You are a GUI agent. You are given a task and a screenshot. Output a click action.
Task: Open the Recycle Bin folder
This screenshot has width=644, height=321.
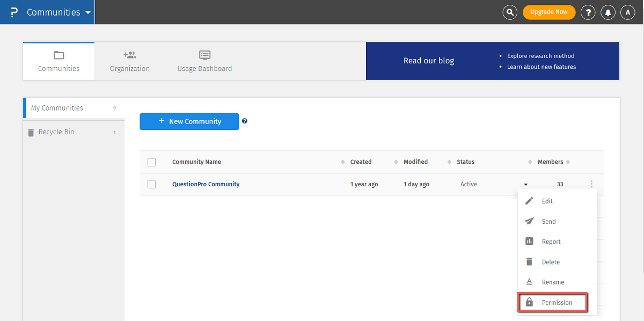click(x=56, y=132)
